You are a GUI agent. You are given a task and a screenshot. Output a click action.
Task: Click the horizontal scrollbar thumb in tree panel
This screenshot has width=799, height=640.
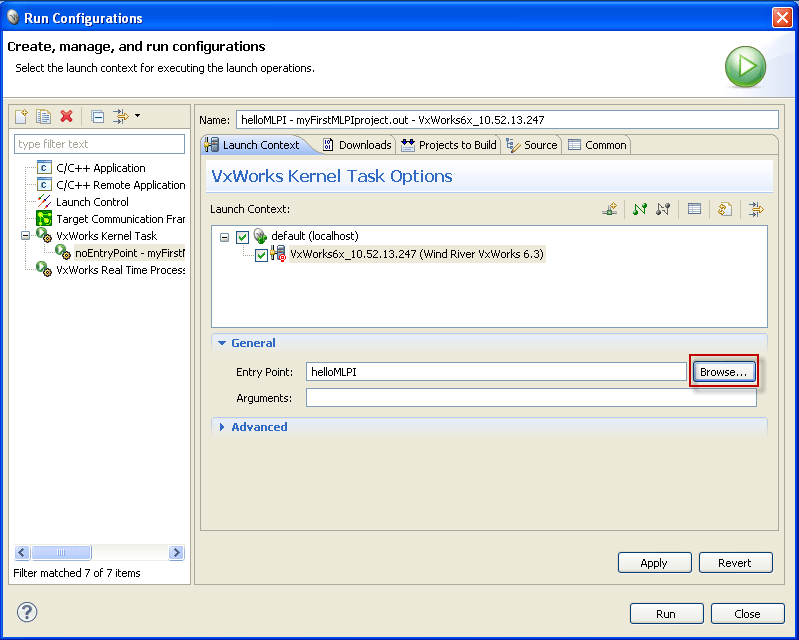61,552
